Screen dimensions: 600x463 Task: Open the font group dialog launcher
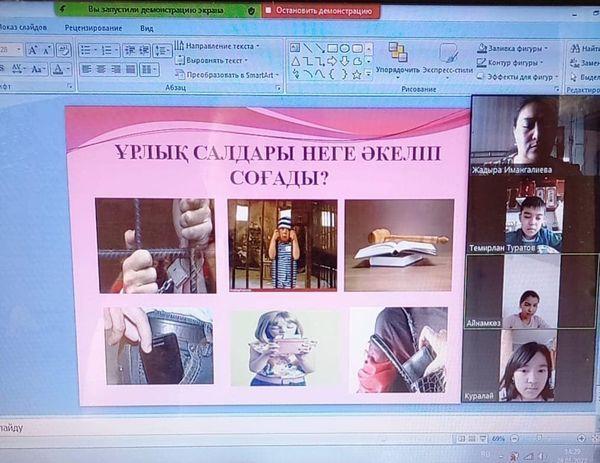tap(70, 86)
